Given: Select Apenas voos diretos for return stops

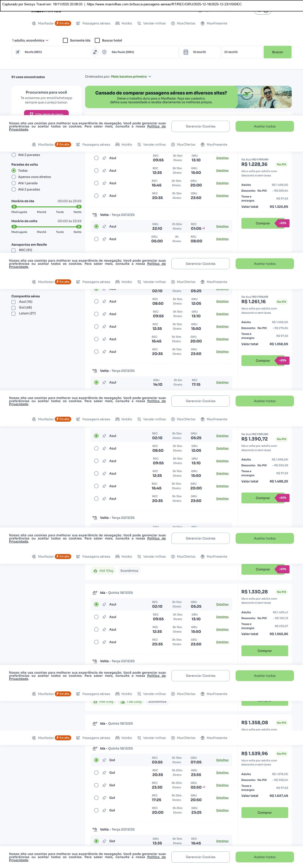Looking at the screenshot, I should tap(14, 177).
